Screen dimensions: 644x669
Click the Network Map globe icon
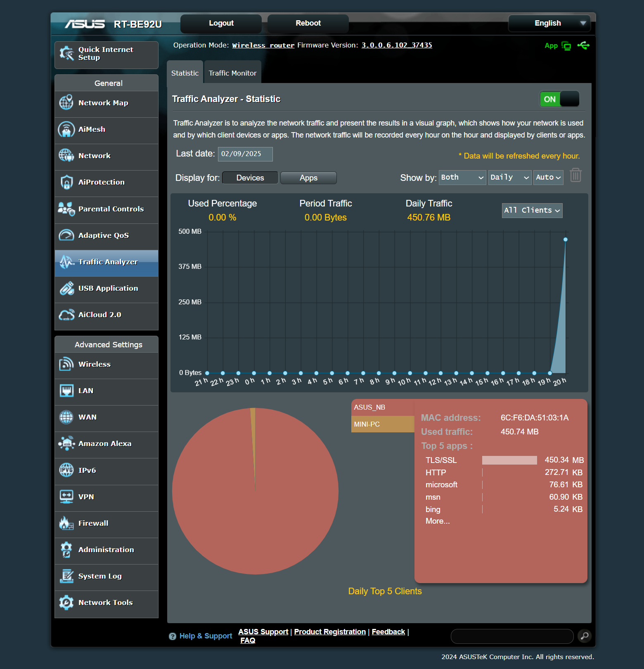click(x=66, y=102)
